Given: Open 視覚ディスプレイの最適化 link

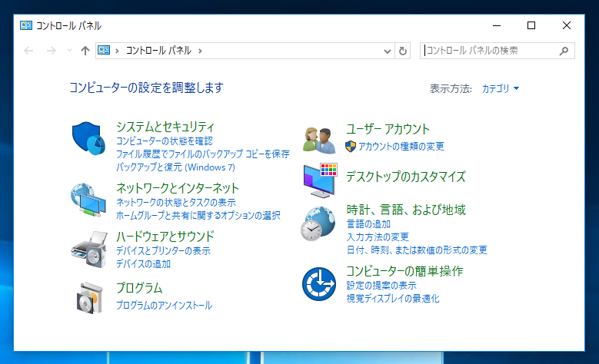Looking at the screenshot, I should click(x=393, y=299).
